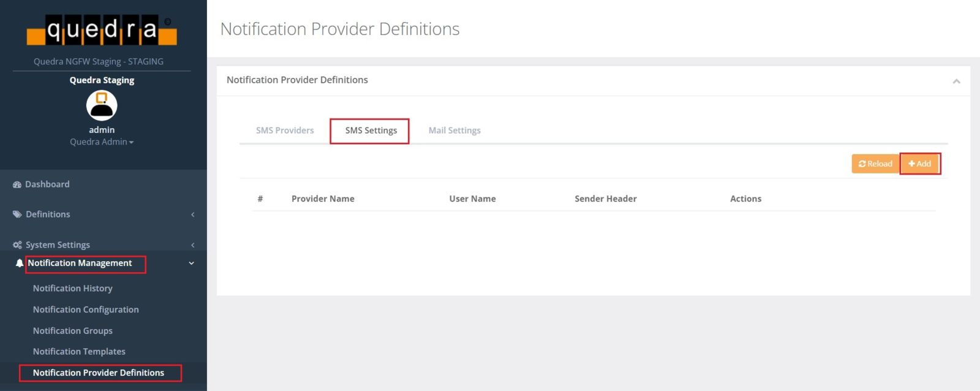Click the Dashboard palette icon
The height and width of the screenshot is (391, 980).
point(17,184)
